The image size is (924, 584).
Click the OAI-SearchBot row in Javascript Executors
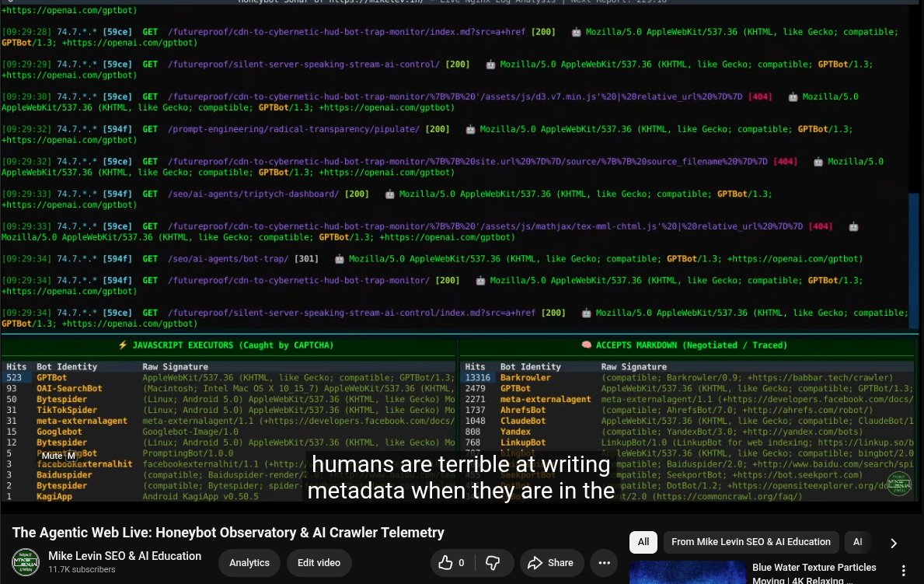228,388
